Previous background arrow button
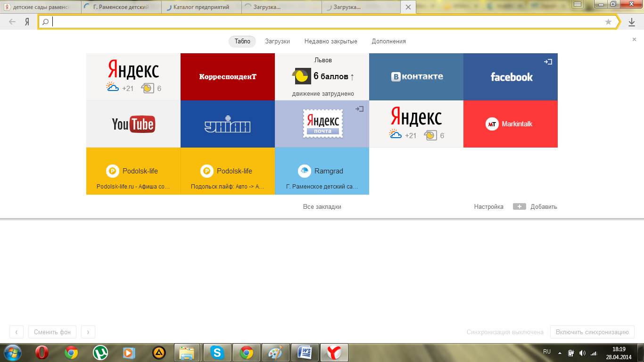 (x=17, y=332)
